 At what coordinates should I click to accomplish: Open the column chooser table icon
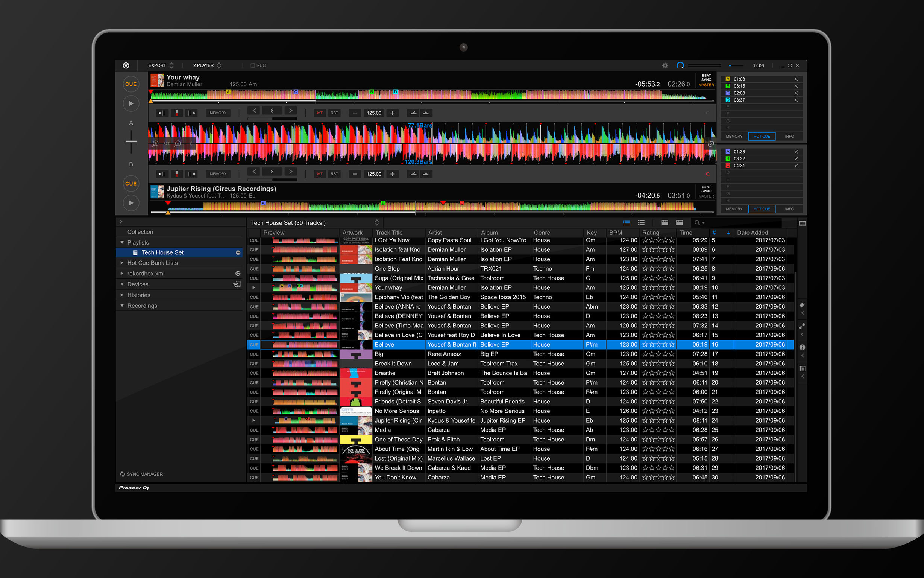click(802, 223)
